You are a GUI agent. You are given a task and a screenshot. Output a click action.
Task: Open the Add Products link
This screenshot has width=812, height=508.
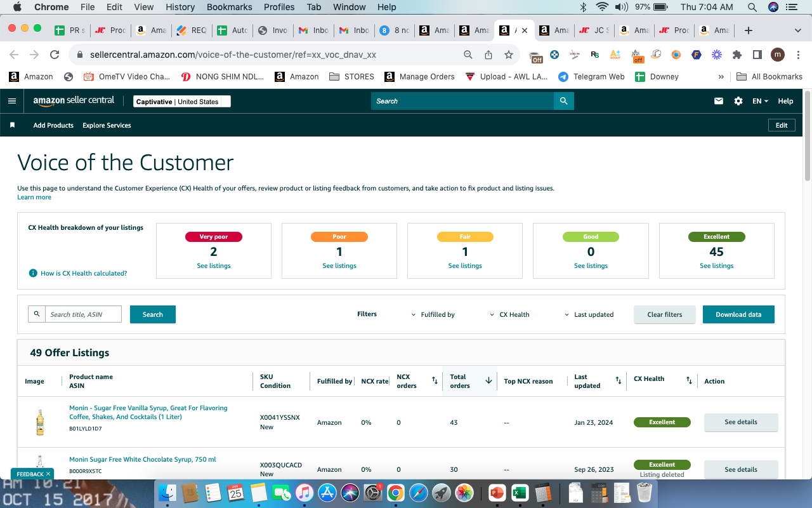pos(53,125)
